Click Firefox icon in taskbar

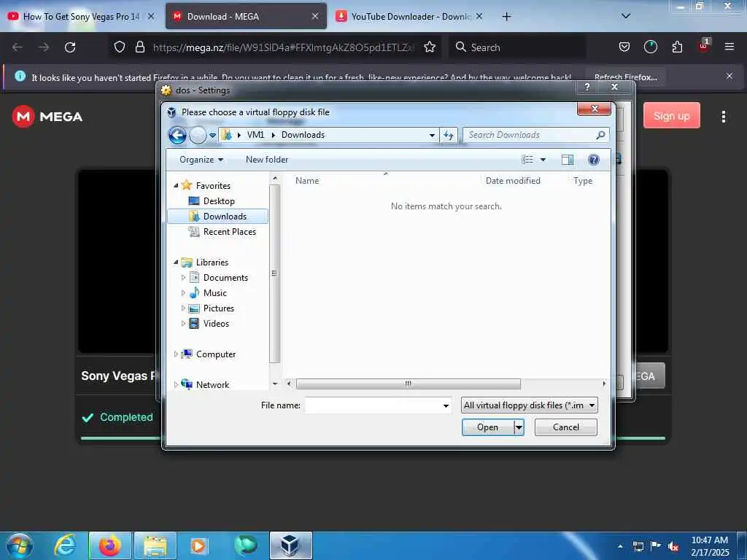(110, 545)
